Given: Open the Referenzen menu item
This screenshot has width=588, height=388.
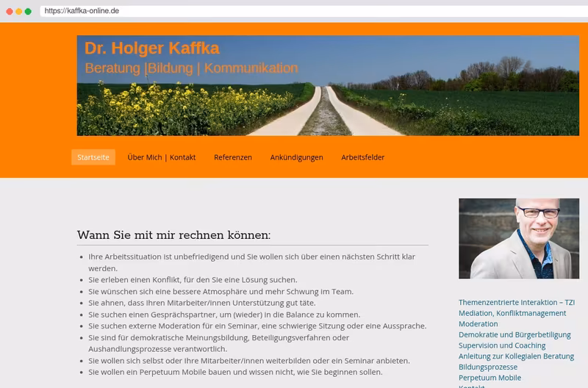Looking at the screenshot, I should coord(233,157).
